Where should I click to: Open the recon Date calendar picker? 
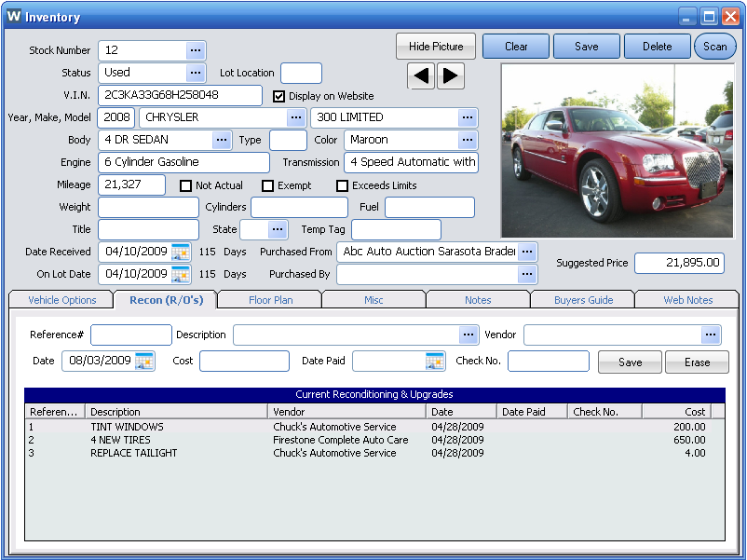click(144, 362)
